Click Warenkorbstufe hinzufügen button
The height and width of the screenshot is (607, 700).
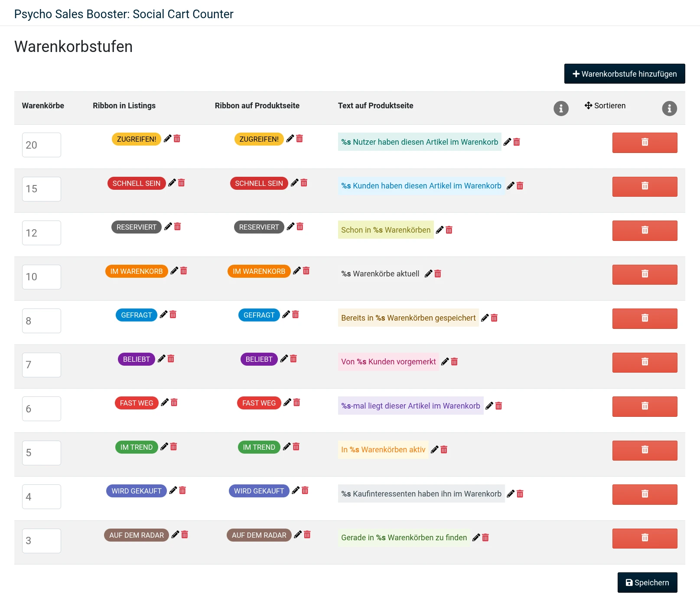[624, 74]
